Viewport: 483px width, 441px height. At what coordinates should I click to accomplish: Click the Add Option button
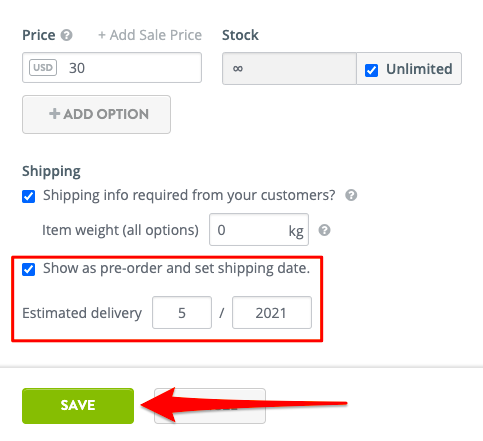click(96, 114)
